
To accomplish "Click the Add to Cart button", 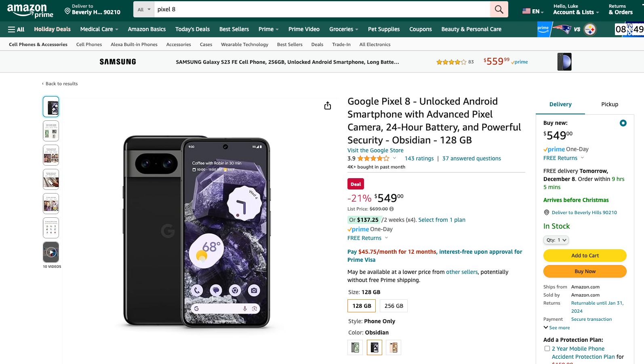I will point(585,255).
